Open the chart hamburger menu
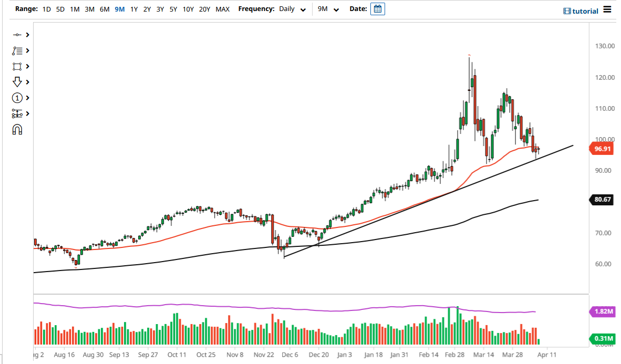The width and height of the screenshot is (621, 364). click(607, 10)
